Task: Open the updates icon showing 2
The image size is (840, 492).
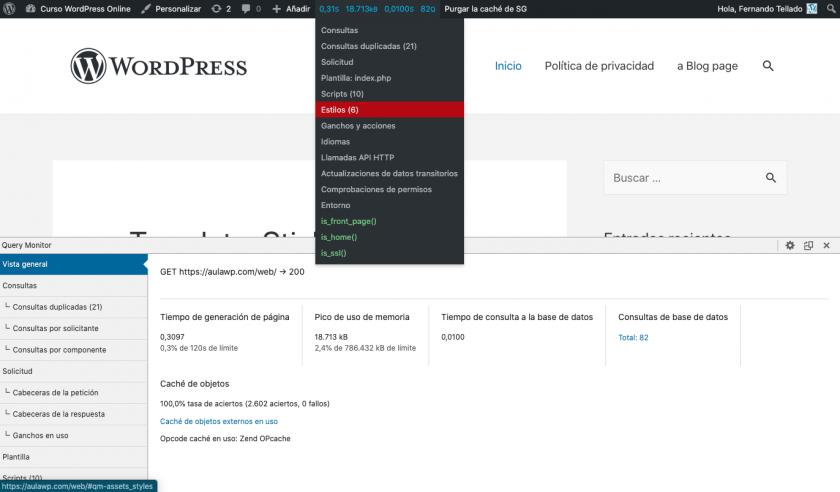Action: click(x=221, y=8)
